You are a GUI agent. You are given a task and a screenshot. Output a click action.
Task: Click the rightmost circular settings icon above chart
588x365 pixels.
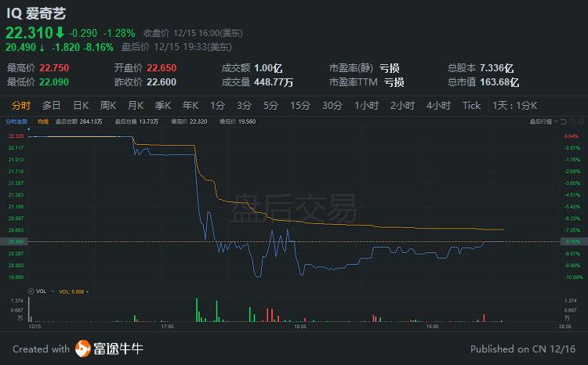581,121
